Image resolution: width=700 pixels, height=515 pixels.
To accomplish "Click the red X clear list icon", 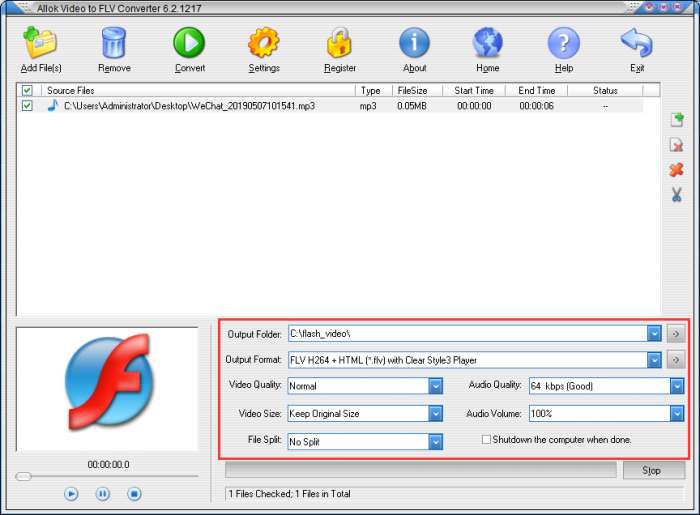I will pyautogui.click(x=677, y=170).
